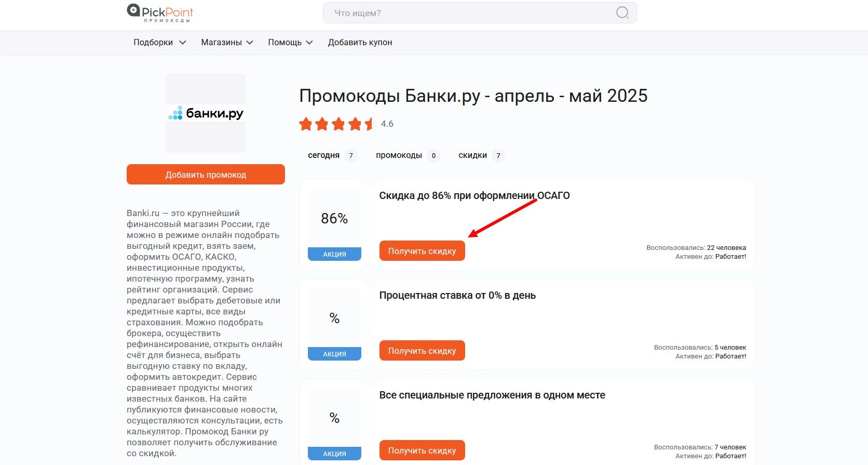Click the банки.ру store logo
868x465 pixels.
pyautogui.click(x=206, y=113)
